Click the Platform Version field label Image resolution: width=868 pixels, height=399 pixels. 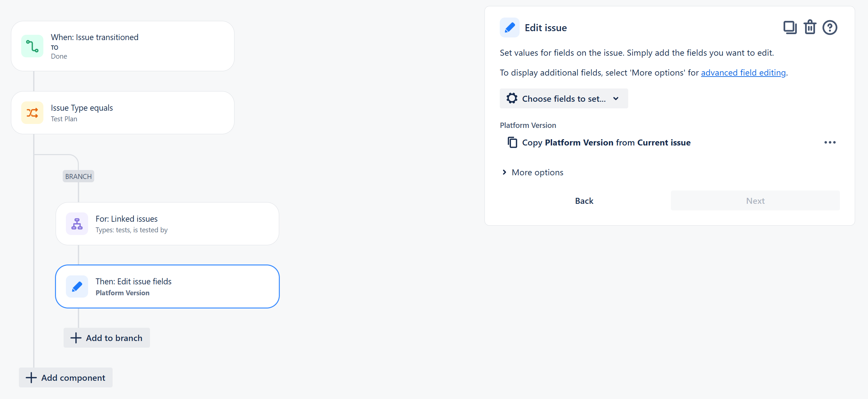tap(528, 126)
